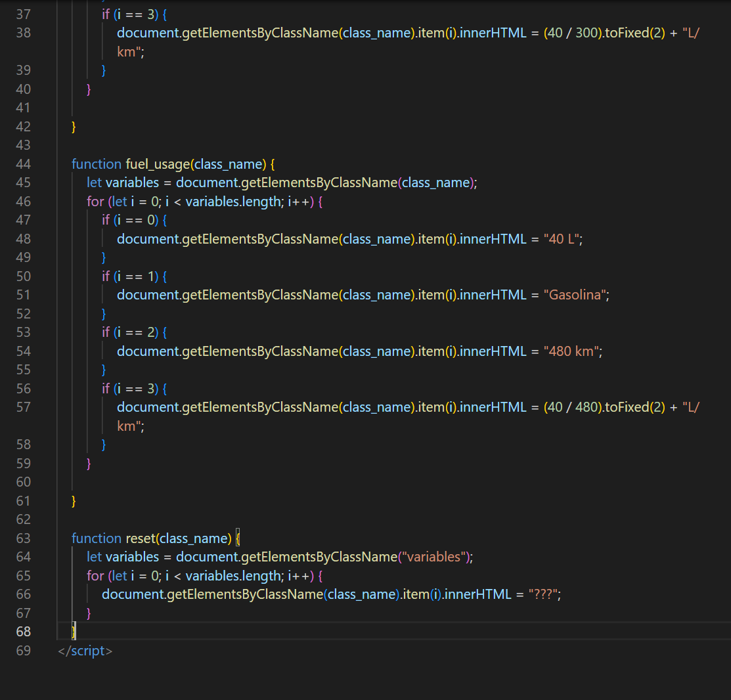Click the wrapped km"; text below line 57
This screenshot has height=700, width=731.
click(131, 426)
